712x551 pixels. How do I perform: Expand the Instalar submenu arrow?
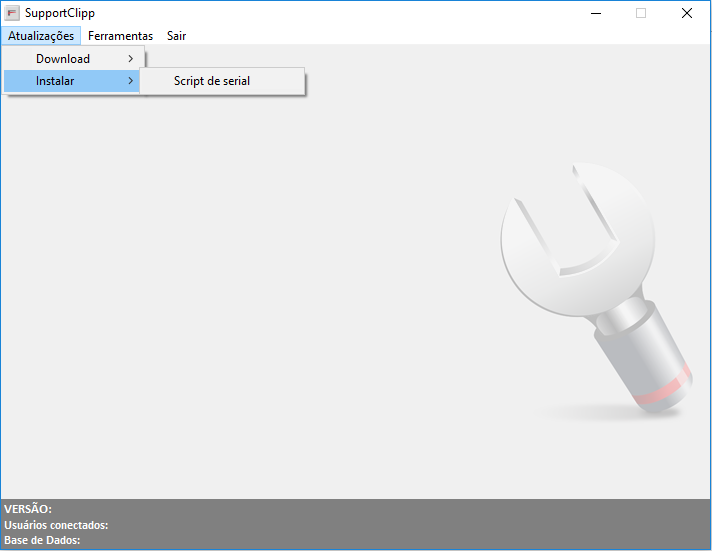tap(131, 81)
